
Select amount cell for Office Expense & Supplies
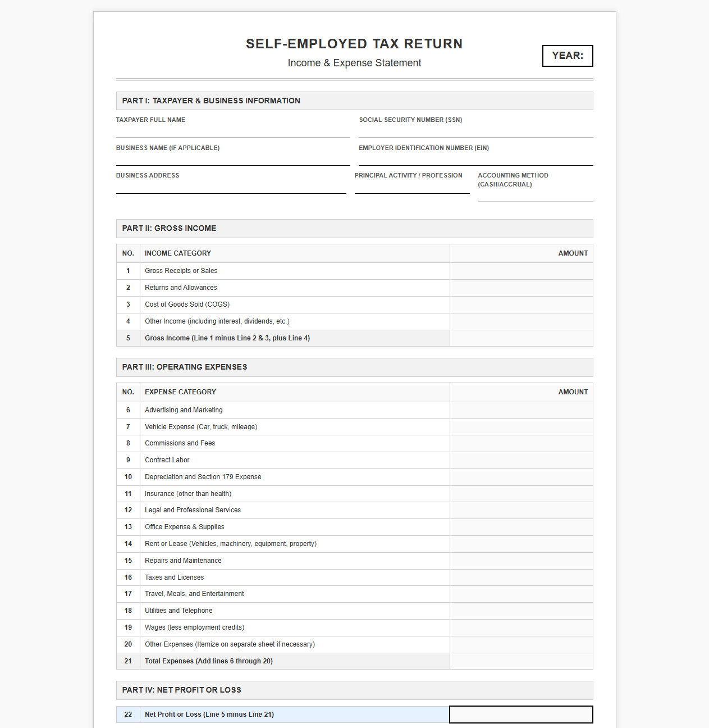522,527
